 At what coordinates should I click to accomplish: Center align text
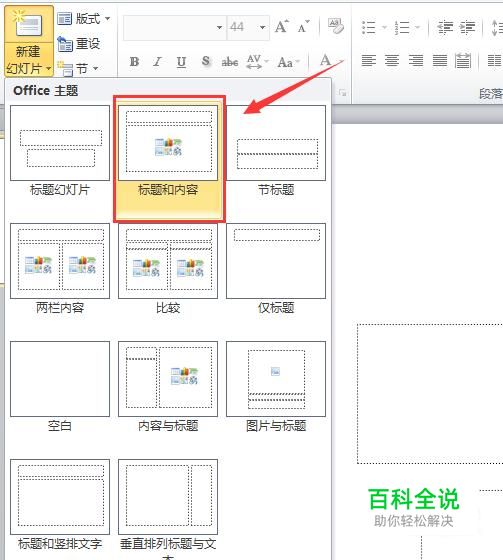pos(392,61)
